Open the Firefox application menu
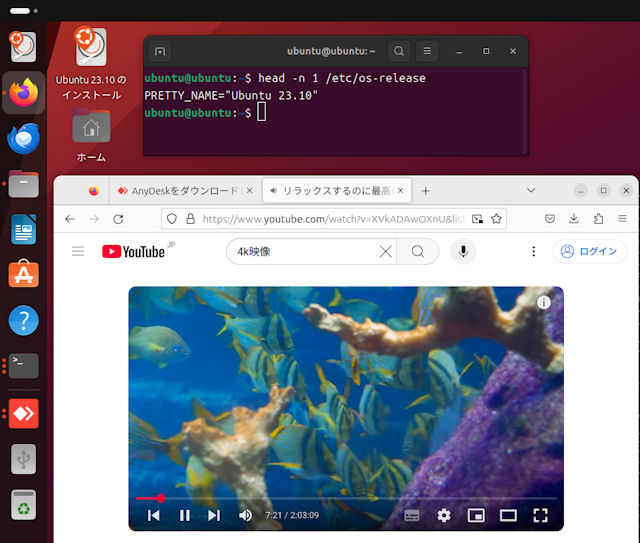 pos(622,219)
